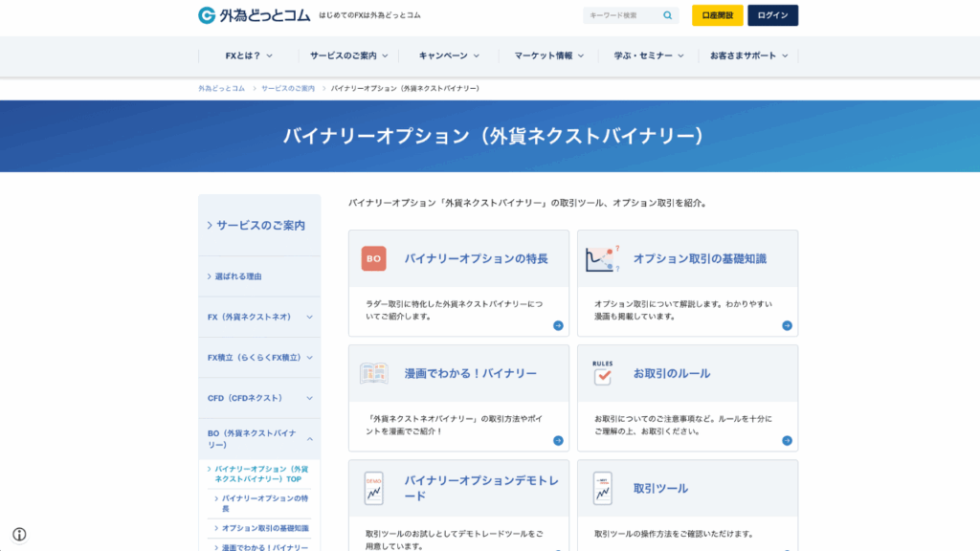Click the search magnifier icon
This screenshot has width=980, height=551.
tap(667, 15)
